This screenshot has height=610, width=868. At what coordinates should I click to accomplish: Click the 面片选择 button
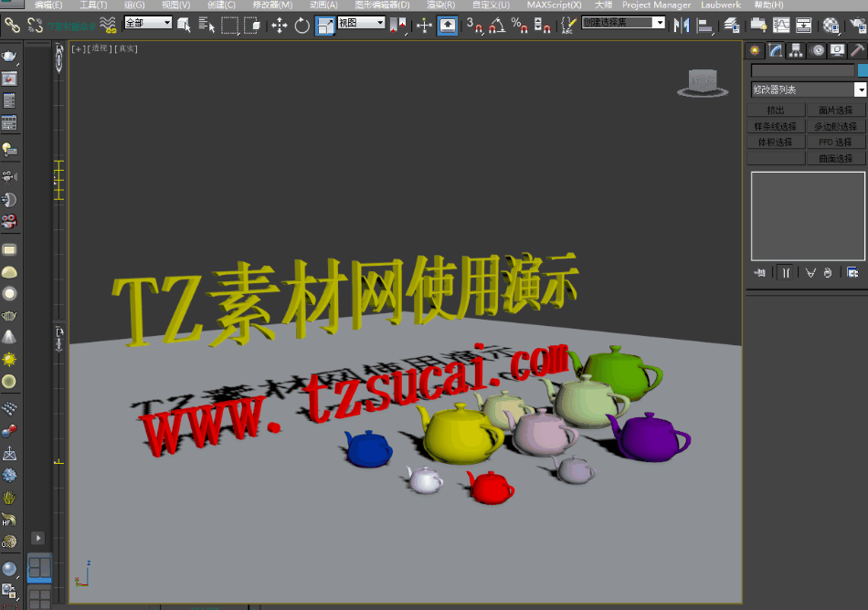tap(836, 110)
